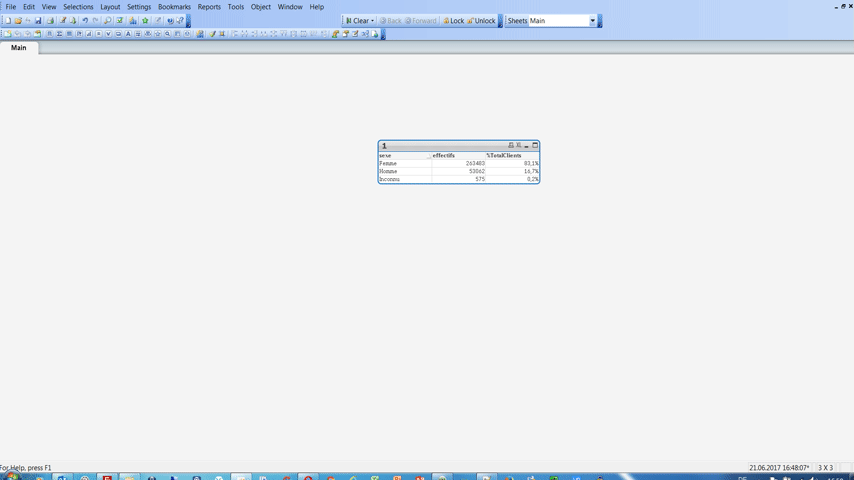Click the Forward navigation button
Screen dimensions: 854x480
pos(420,21)
